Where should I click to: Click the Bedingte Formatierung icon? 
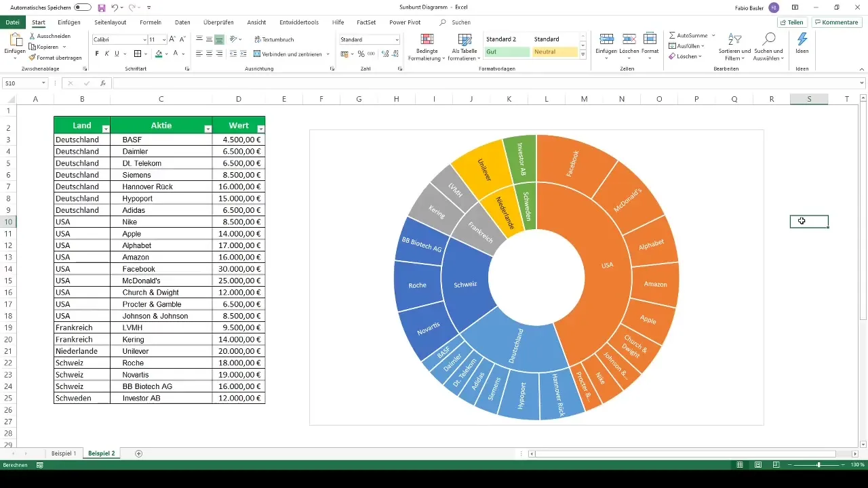427,39
